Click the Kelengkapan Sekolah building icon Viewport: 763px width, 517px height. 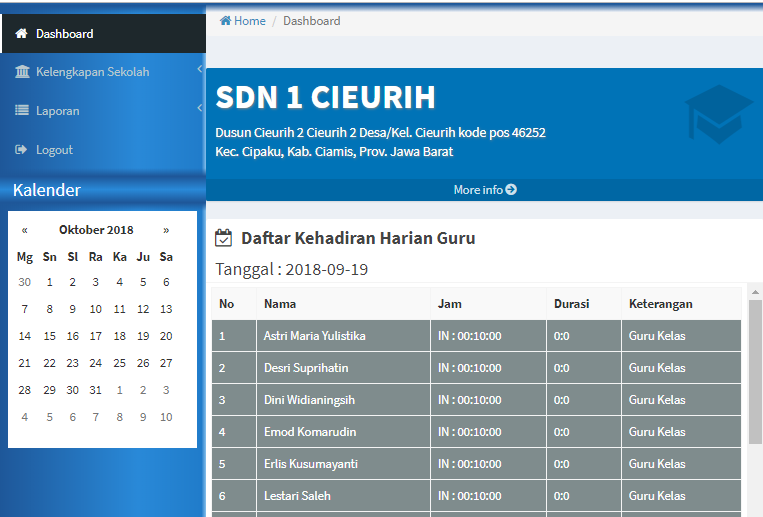tap(22, 72)
